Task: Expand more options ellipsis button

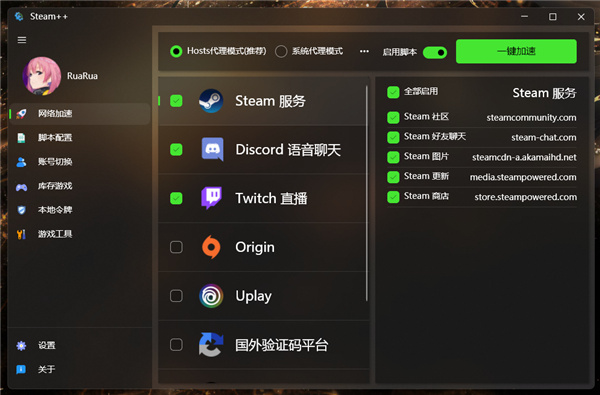Action: (x=364, y=51)
